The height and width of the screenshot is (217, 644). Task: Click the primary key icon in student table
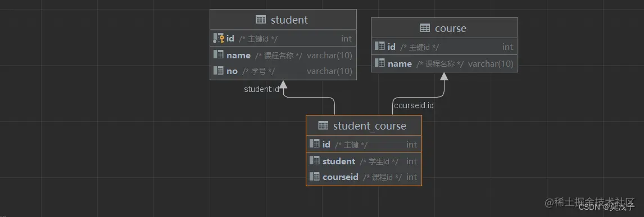tap(219, 39)
